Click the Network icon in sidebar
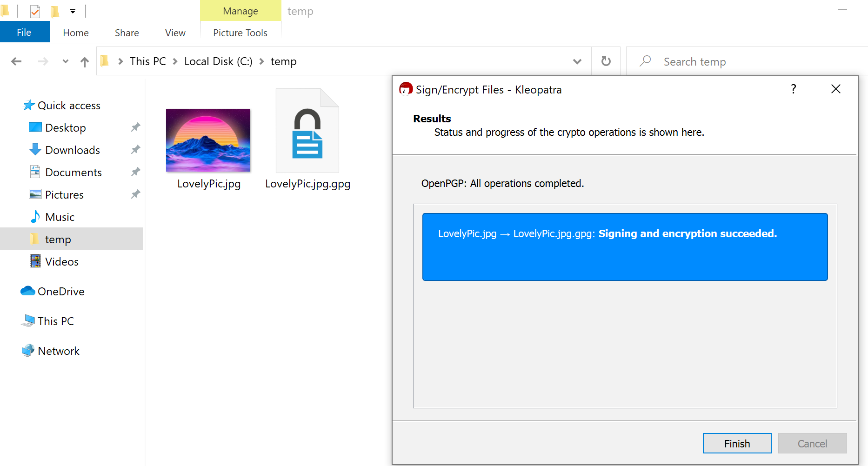The image size is (868, 466). [x=28, y=350]
